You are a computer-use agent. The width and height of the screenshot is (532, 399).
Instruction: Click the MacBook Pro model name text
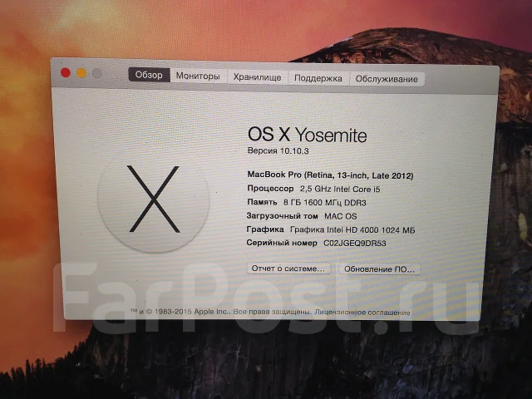[x=330, y=175]
